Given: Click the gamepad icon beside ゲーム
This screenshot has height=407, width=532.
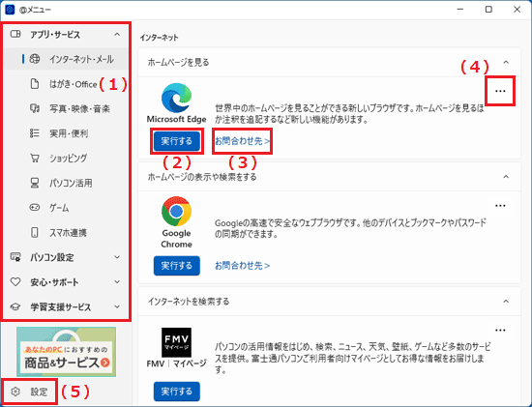Looking at the screenshot, I should 35,207.
